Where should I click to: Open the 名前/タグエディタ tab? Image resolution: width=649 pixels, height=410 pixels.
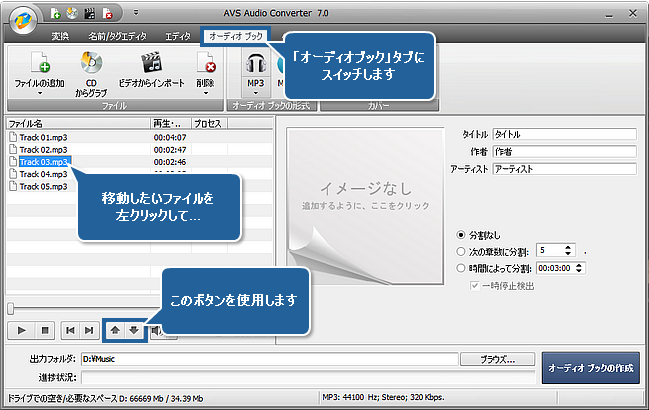pos(117,37)
